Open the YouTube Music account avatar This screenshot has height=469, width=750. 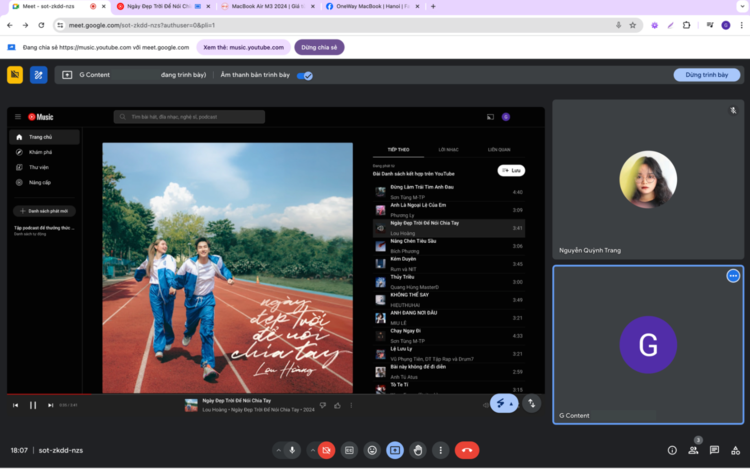(506, 117)
